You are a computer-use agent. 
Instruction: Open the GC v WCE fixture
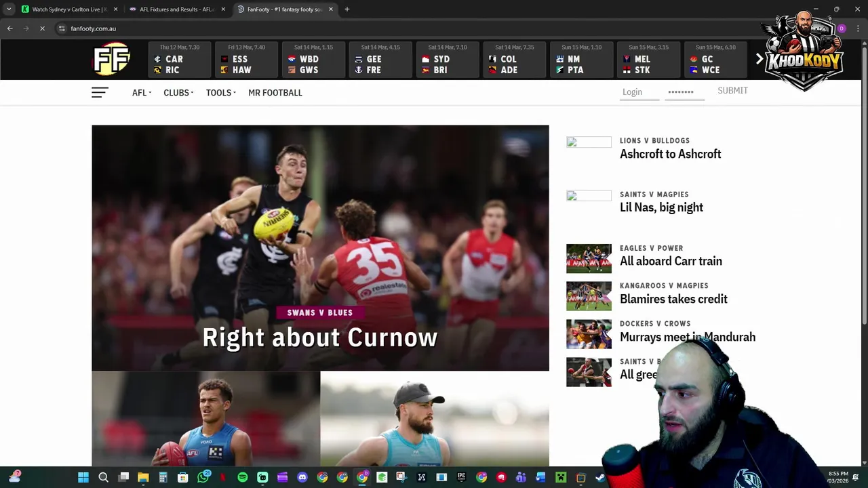click(x=715, y=60)
